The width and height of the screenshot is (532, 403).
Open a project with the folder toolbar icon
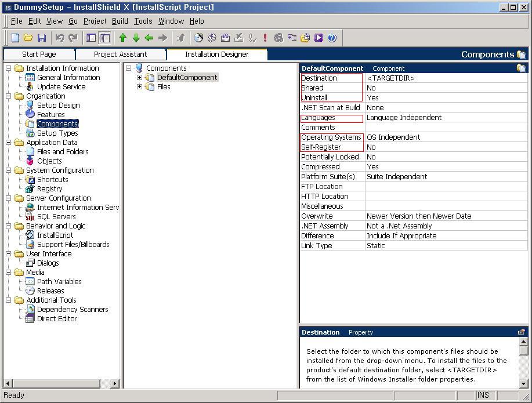point(28,38)
